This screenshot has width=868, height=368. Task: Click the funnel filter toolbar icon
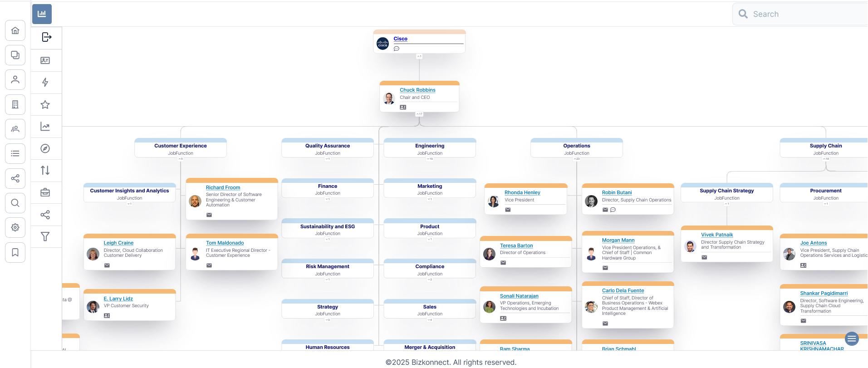pyautogui.click(x=45, y=236)
